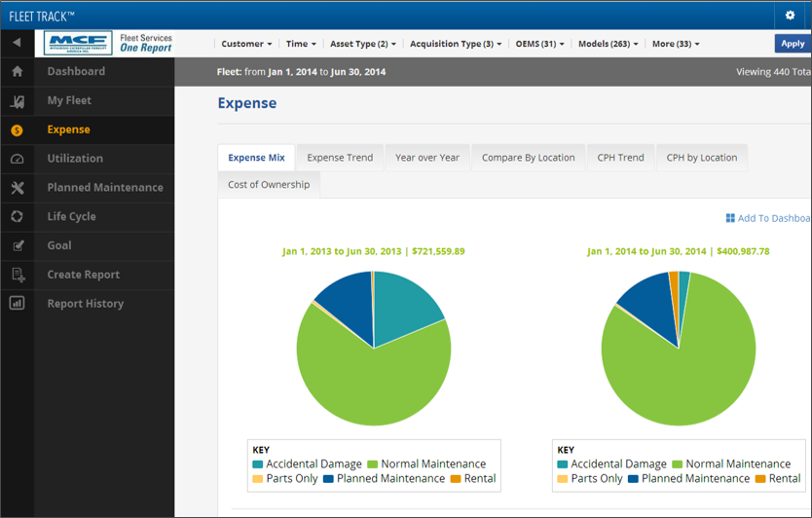Open the Asset Type (2) dropdown

point(362,44)
